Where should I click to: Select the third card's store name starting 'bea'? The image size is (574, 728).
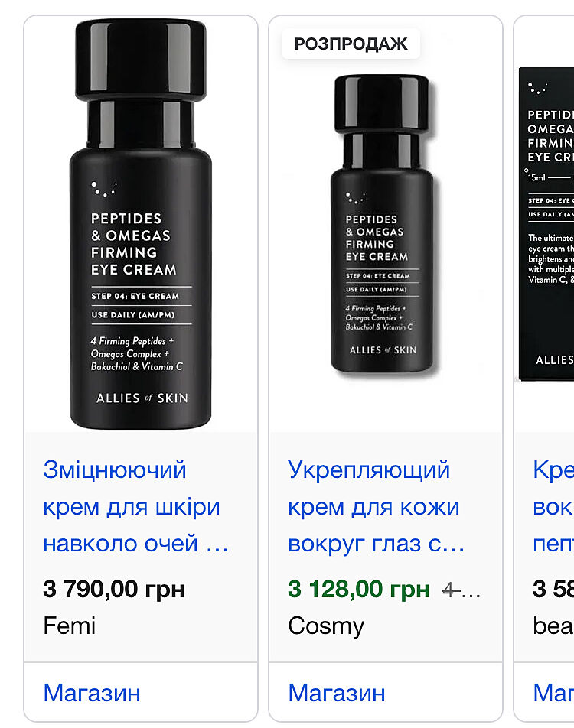tap(553, 626)
